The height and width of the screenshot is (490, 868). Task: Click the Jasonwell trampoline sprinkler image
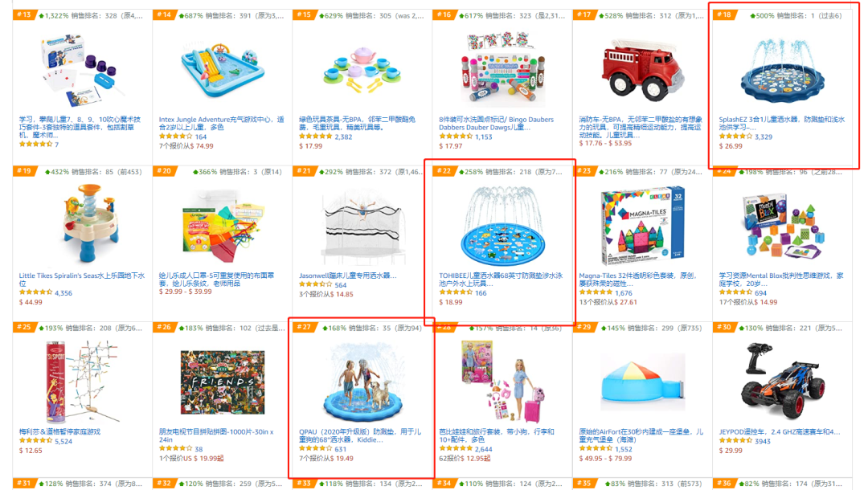pyautogui.click(x=363, y=227)
